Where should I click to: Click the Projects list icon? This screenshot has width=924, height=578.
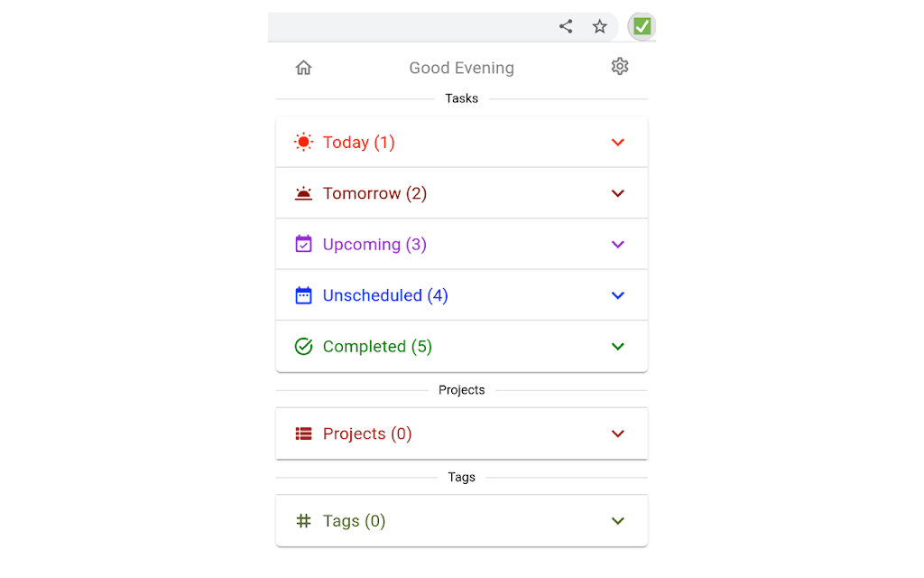click(x=303, y=433)
